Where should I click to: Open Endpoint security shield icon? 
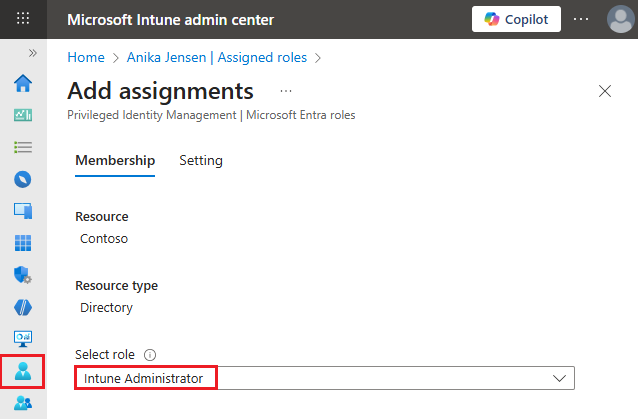pyautogui.click(x=22, y=275)
